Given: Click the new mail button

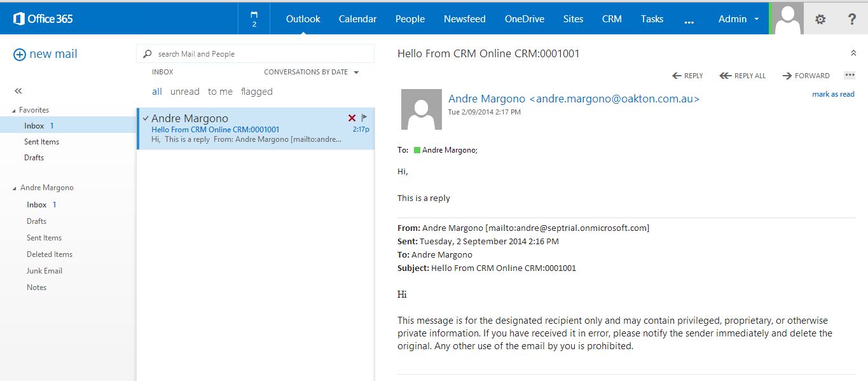Looking at the screenshot, I should 45,54.
